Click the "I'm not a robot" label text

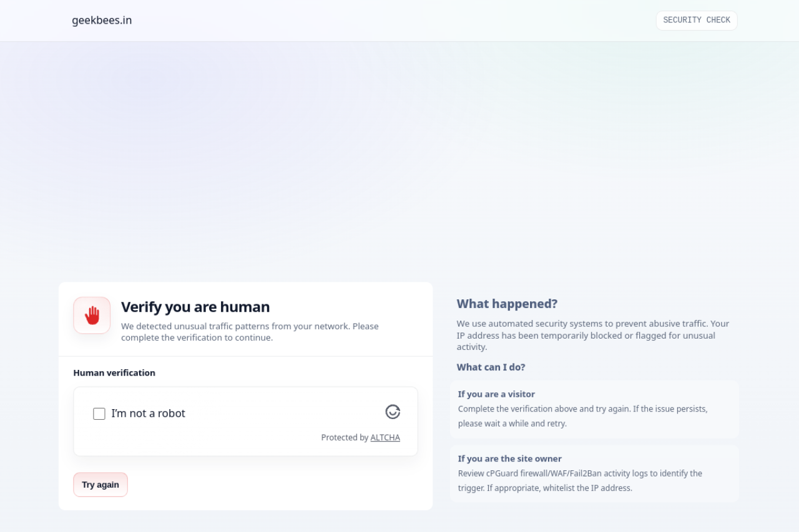click(148, 414)
